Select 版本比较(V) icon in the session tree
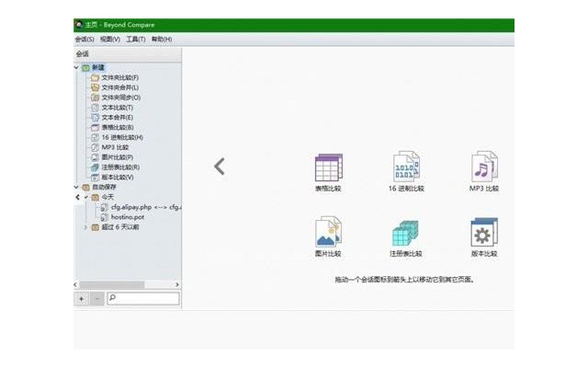588x368 pixels. coord(95,178)
